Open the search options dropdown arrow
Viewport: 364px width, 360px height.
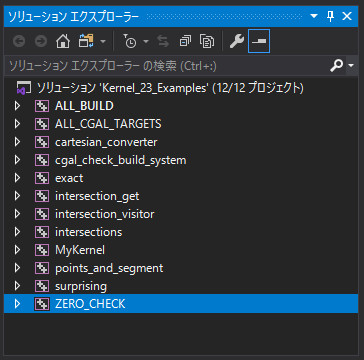coord(351,66)
